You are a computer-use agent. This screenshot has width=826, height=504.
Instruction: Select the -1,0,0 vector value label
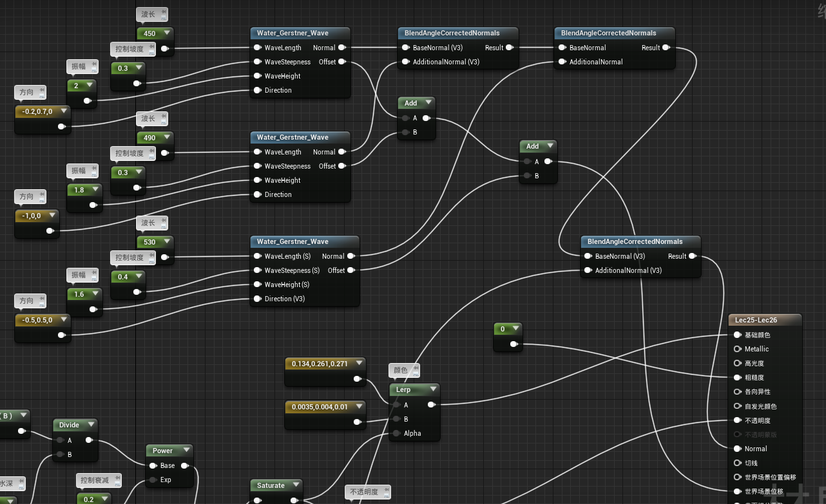coord(32,216)
